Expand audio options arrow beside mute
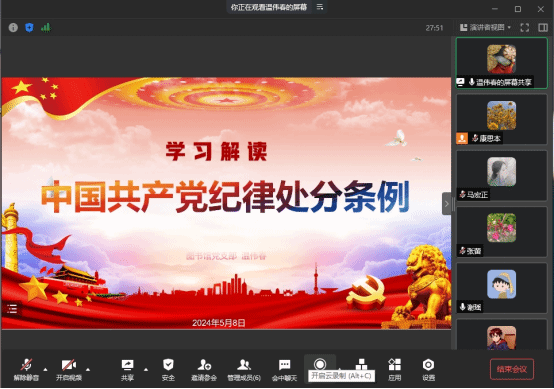This screenshot has width=554, height=389. 45,370
